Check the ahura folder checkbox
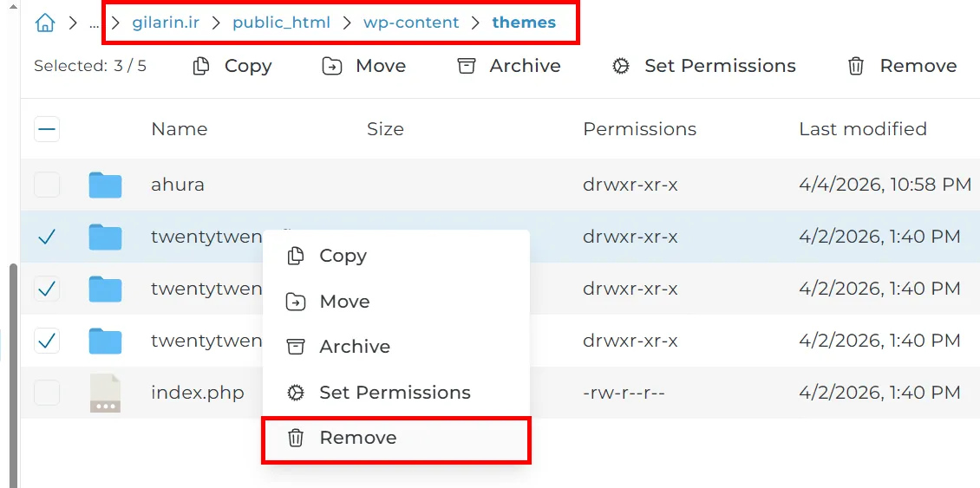Screen dimensions: 980x488 click(47, 185)
